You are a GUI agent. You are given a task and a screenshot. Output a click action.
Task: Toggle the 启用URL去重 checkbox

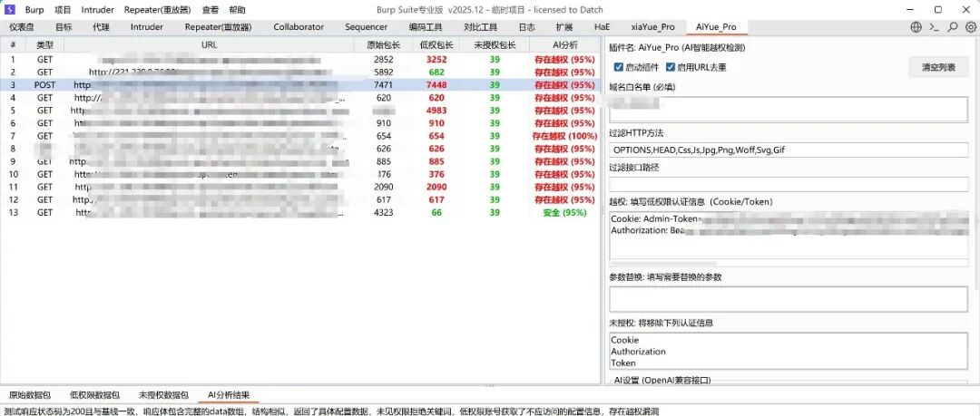pyautogui.click(x=670, y=67)
